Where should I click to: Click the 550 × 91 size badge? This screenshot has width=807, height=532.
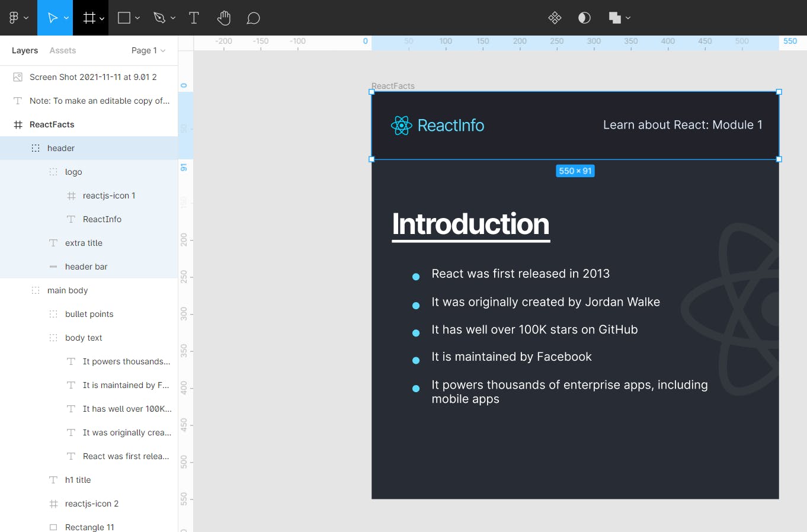point(575,171)
